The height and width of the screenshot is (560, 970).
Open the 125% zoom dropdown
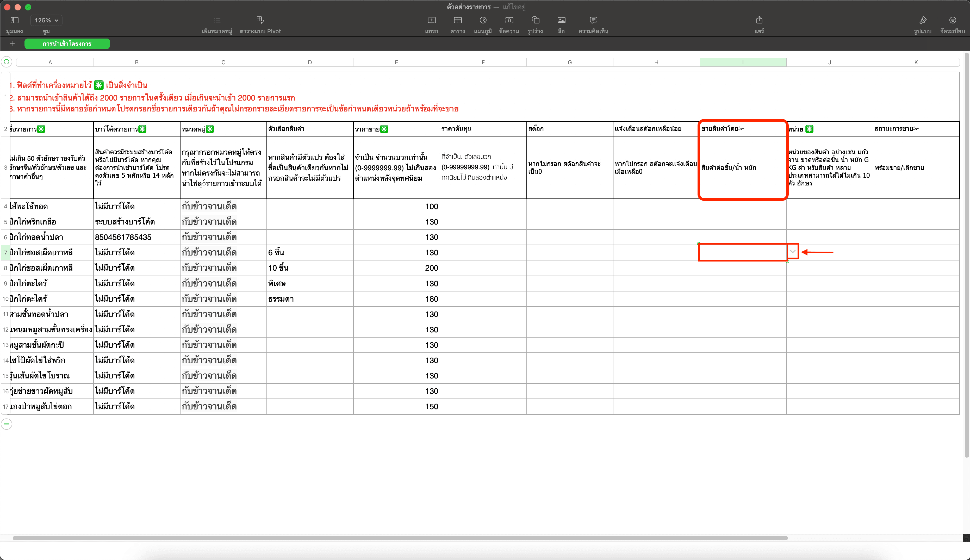point(46,20)
